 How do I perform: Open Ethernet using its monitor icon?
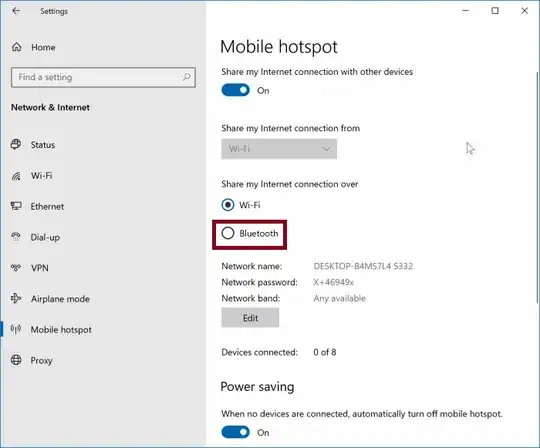16,206
